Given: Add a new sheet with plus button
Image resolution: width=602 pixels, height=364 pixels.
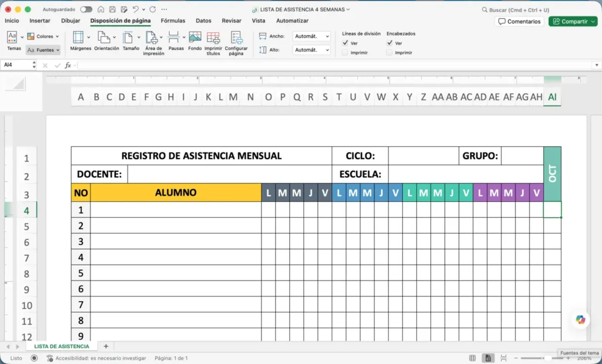Looking at the screenshot, I should (x=106, y=346).
